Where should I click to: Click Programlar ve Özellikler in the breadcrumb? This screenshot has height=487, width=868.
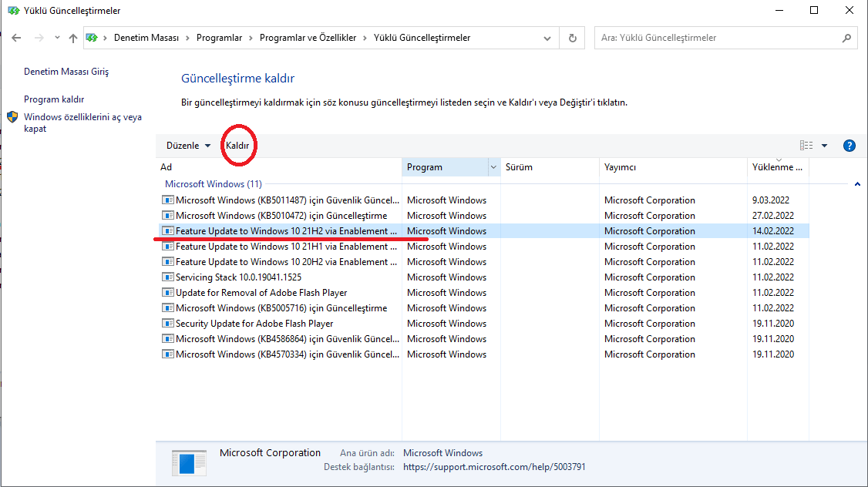coord(308,38)
